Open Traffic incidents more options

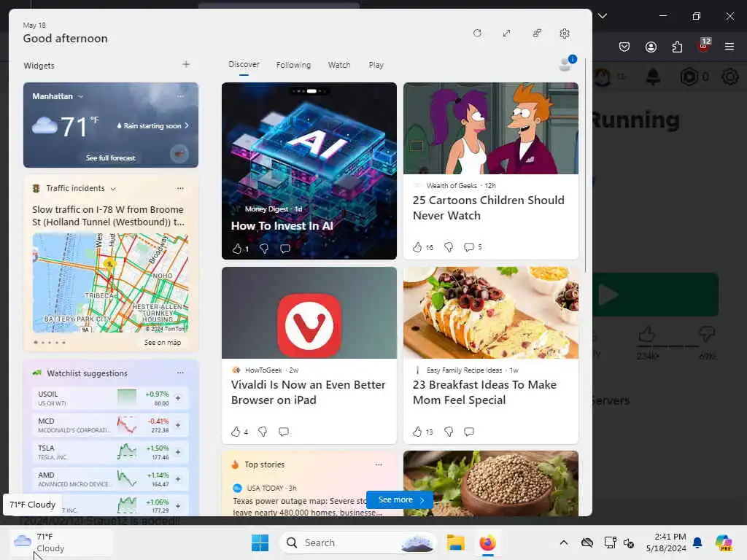coord(180,189)
